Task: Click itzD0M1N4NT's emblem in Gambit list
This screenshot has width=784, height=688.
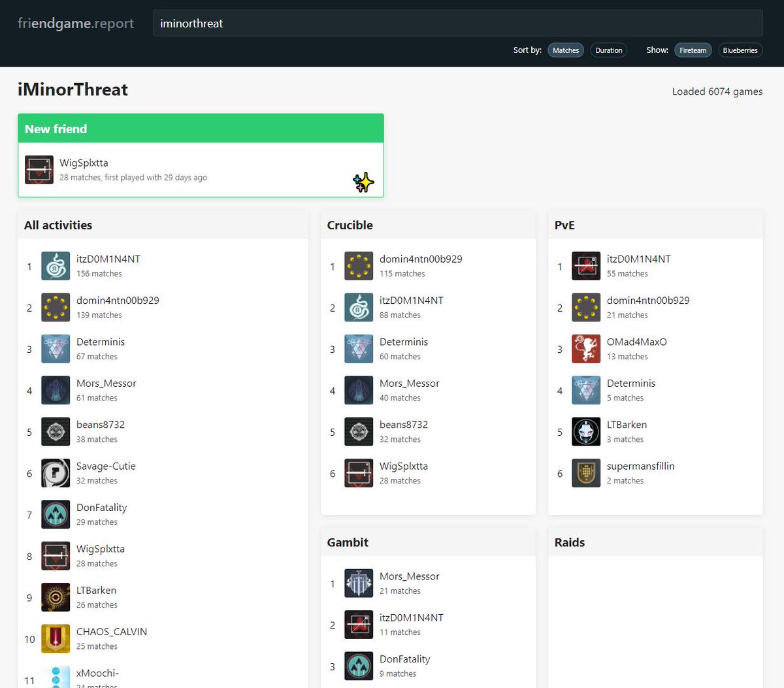Action: tap(359, 625)
